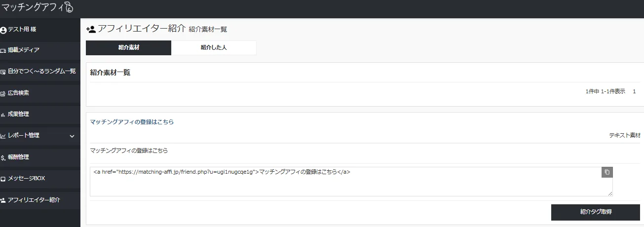Click the レポート管理 graph icon
644x227 pixels.
(3, 136)
